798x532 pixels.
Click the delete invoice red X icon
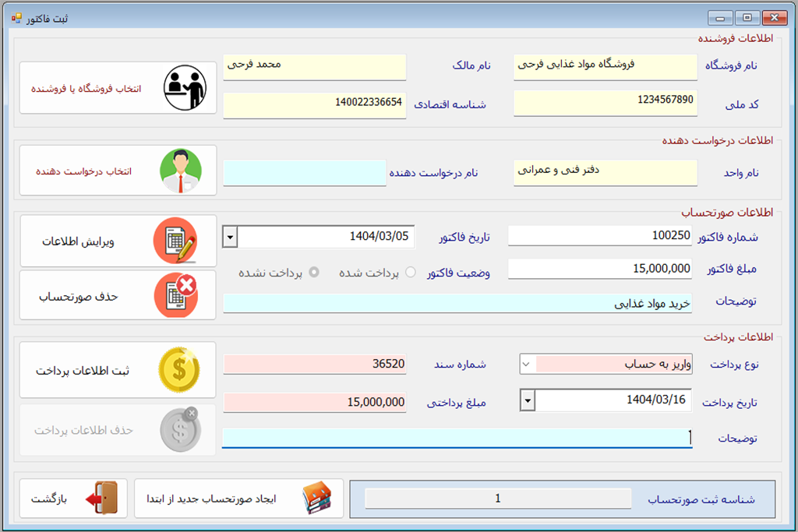[175, 295]
